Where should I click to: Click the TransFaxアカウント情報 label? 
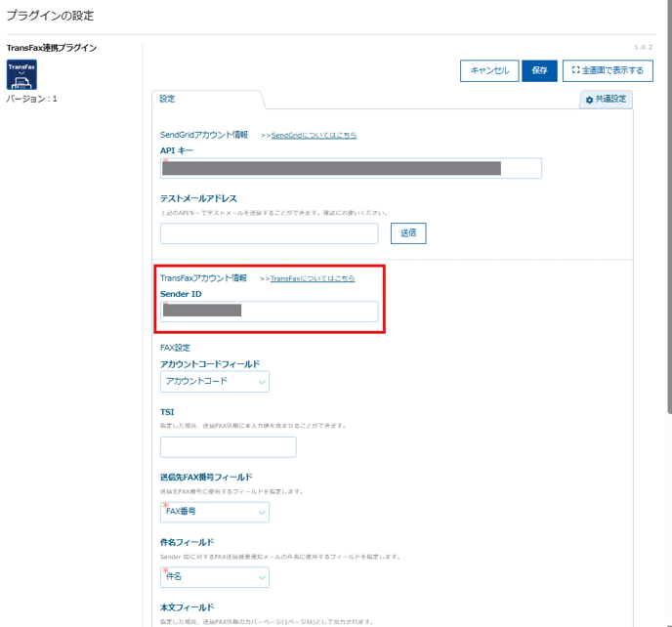pos(203,278)
